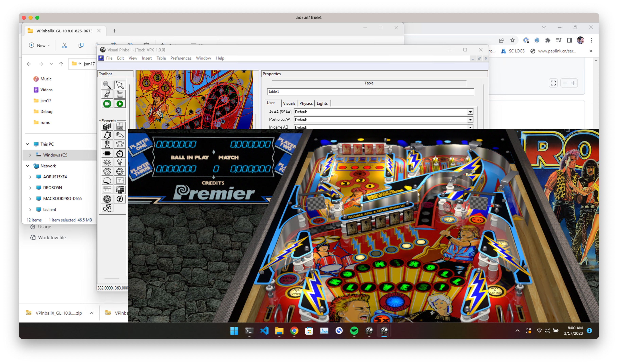
Task: Start the table with the green play button
Action: (x=120, y=104)
